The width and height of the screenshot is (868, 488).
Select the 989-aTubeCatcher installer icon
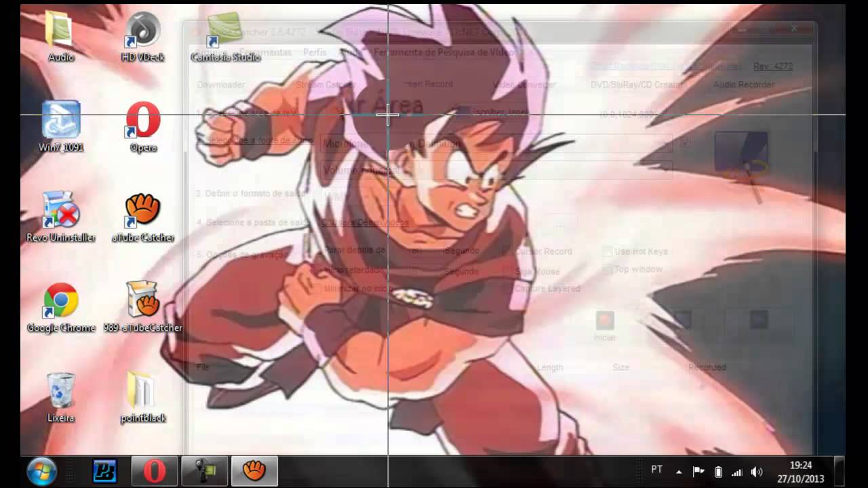point(143,307)
